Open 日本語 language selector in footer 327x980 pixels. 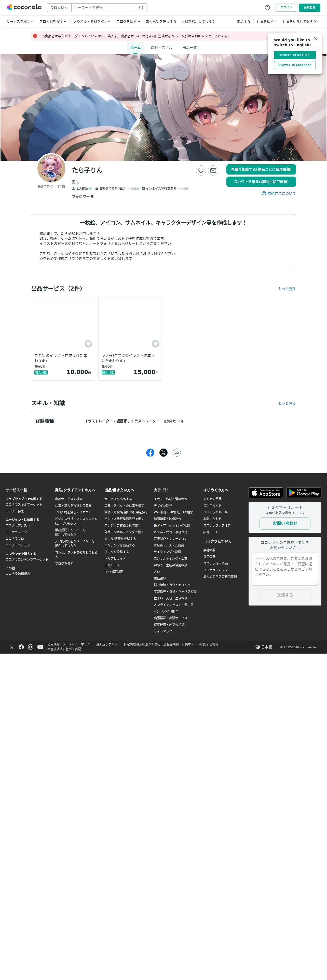click(264, 647)
